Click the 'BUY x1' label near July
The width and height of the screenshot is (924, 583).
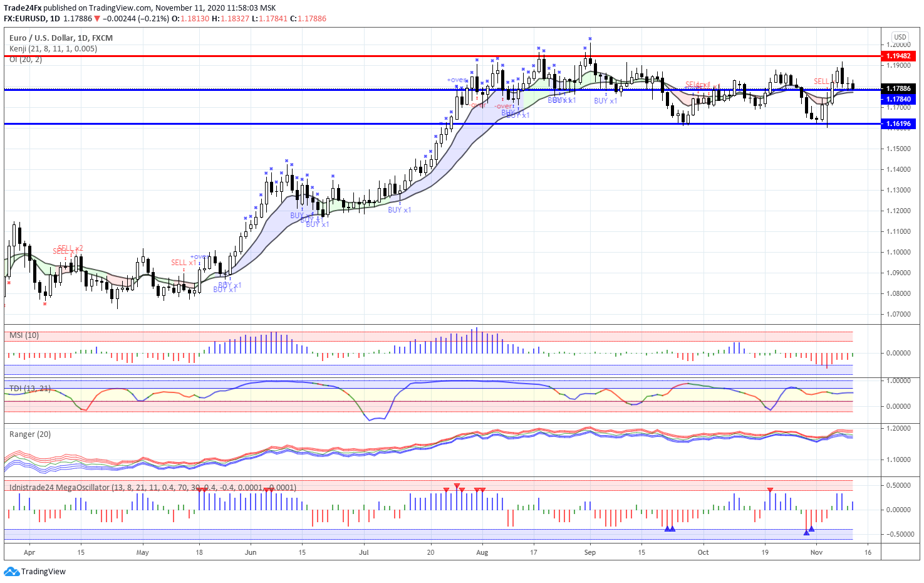[399, 210]
